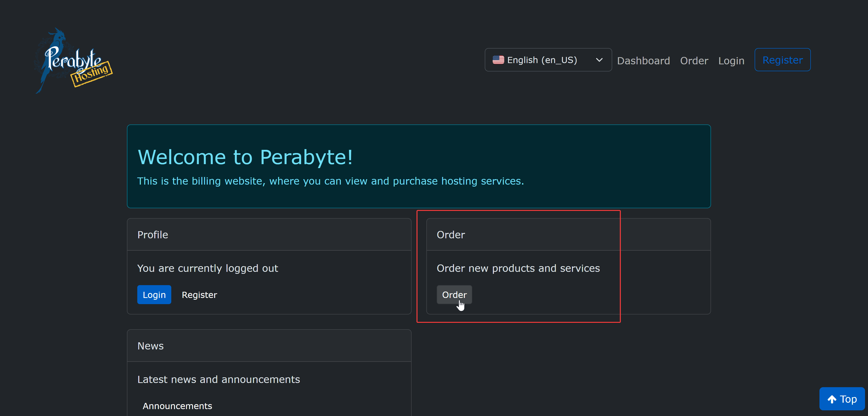Click the Welcome to Perabyte heading
868x416 pixels.
pyautogui.click(x=245, y=157)
